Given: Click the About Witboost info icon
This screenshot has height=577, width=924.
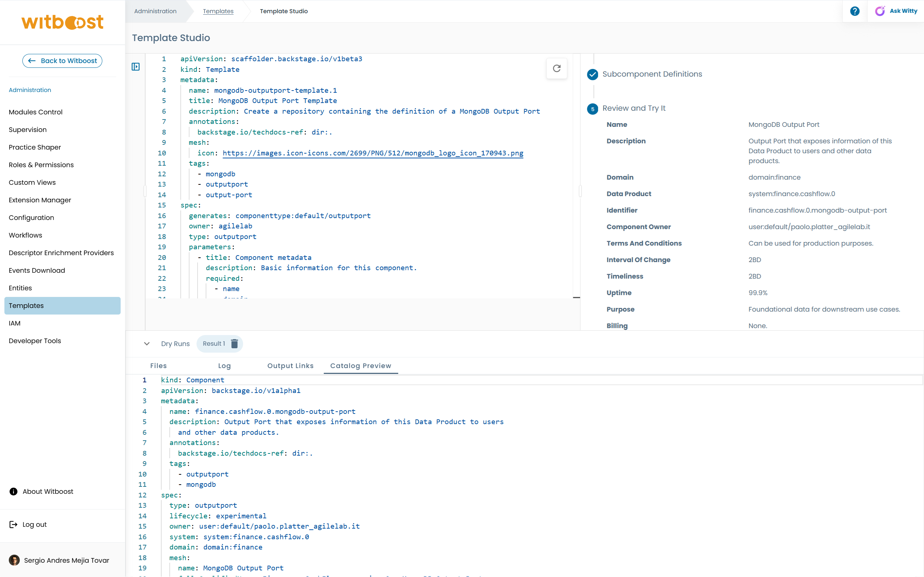Looking at the screenshot, I should (13, 492).
